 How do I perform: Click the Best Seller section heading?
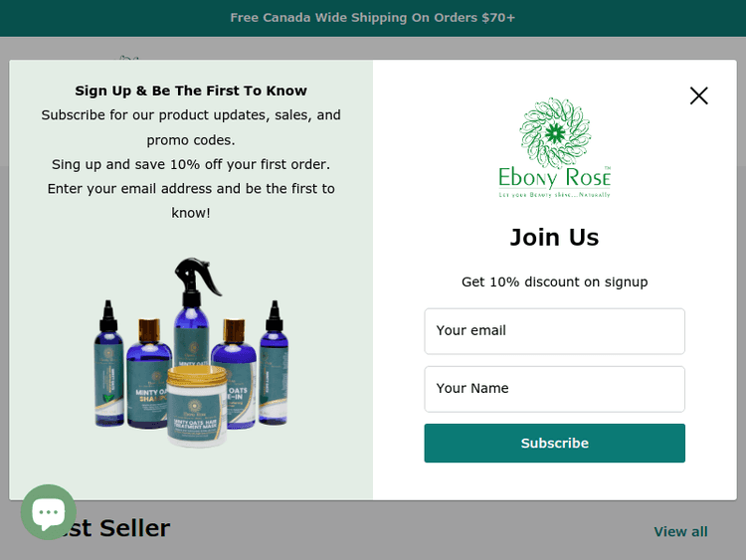coord(109,528)
